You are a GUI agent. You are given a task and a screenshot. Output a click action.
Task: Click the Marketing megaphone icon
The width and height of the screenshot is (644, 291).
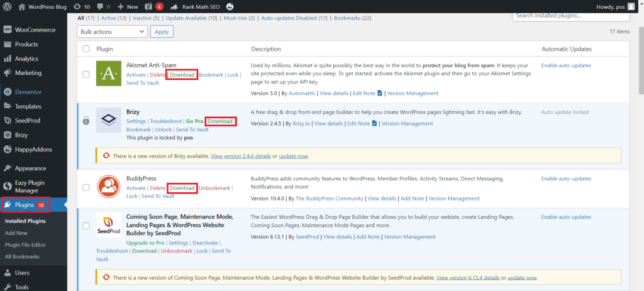coord(8,73)
